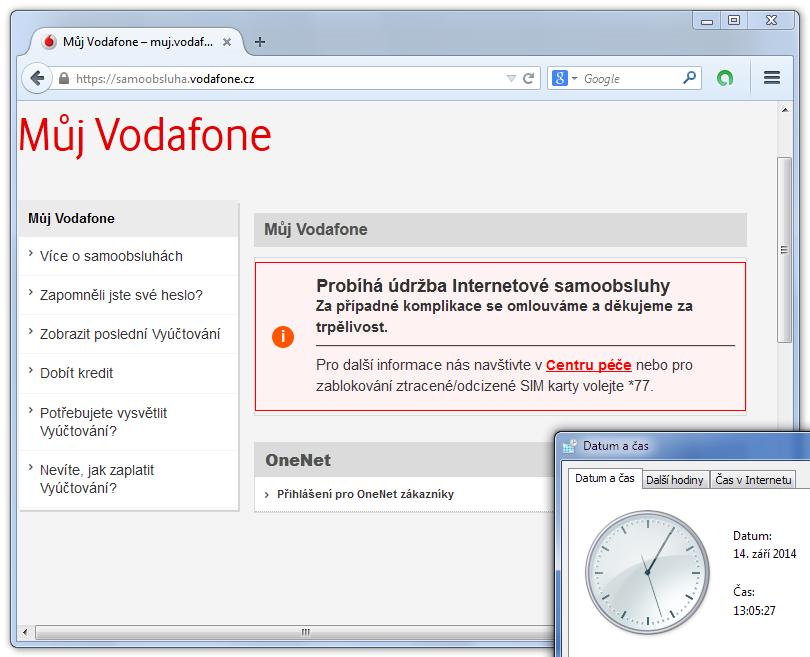Reload the page with refresh icon
810x657 pixels.
[x=529, y=78]
